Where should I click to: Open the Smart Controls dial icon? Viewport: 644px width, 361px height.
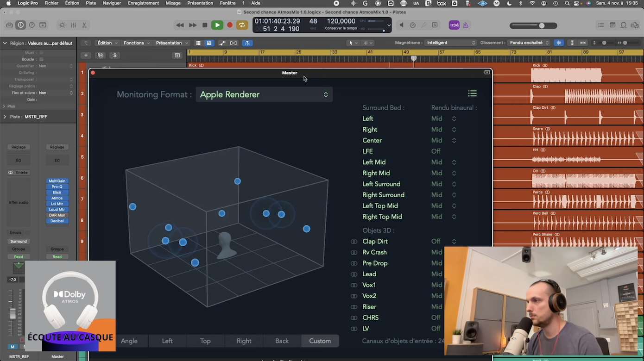62,25
